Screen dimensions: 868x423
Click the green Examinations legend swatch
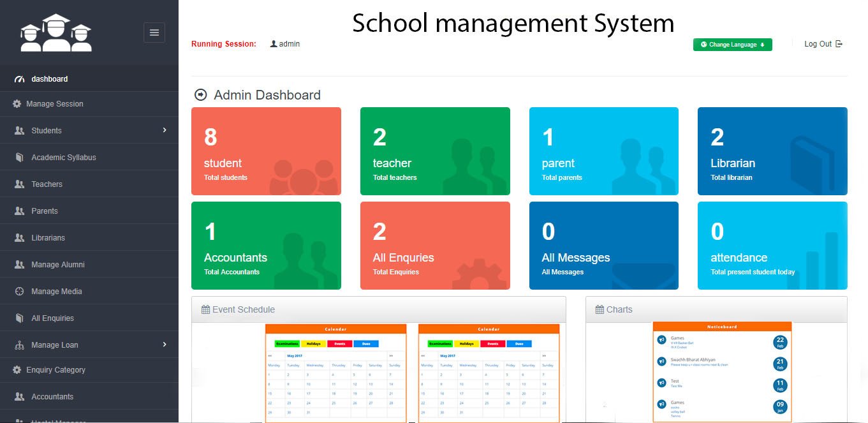283,344
